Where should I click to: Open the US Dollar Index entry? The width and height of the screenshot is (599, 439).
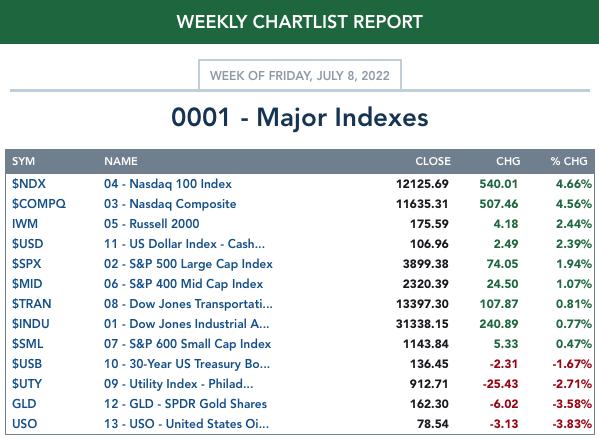tap(184, 244)
